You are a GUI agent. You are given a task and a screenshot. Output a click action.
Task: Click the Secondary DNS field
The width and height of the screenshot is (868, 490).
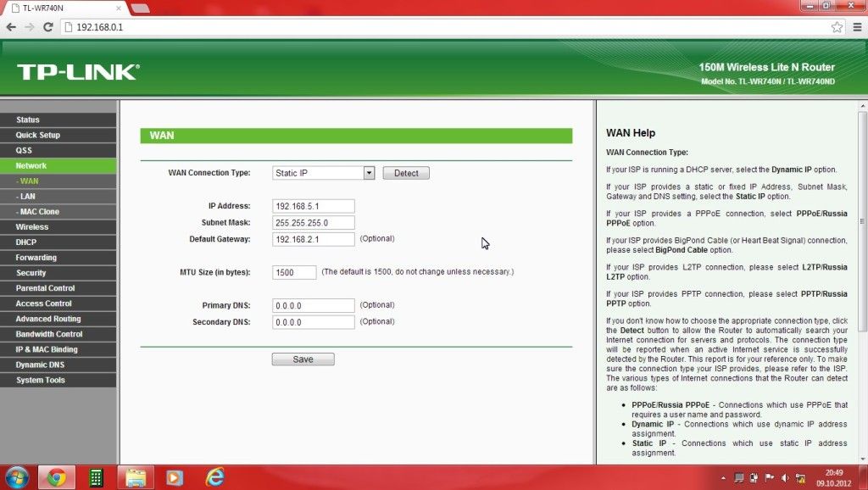314,322
